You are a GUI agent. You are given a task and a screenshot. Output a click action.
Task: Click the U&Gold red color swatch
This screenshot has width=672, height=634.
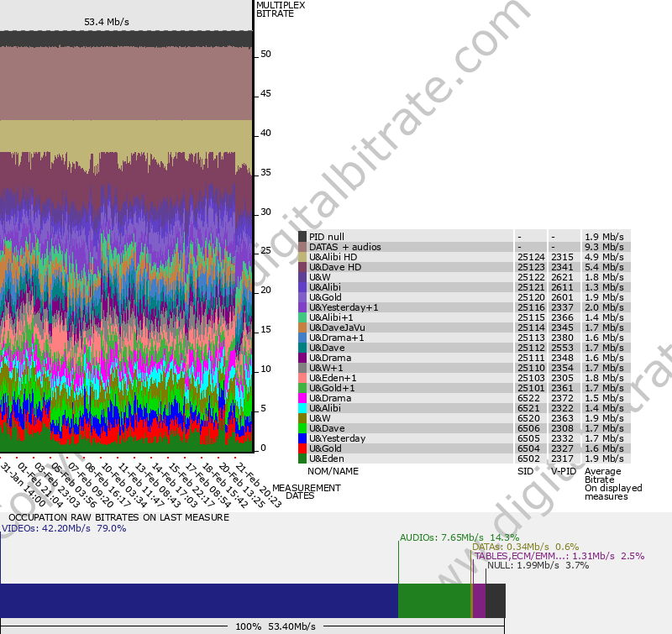(x=301, y=448)
